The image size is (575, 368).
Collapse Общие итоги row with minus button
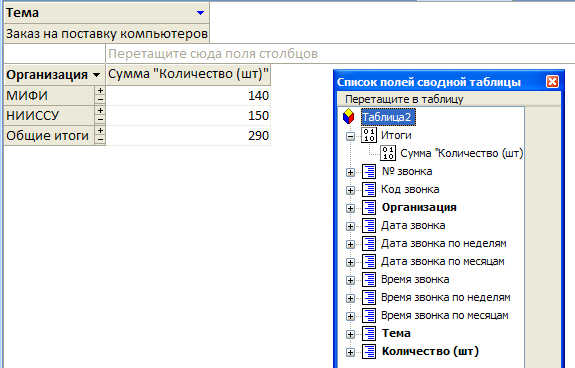[x=100, y=139]
